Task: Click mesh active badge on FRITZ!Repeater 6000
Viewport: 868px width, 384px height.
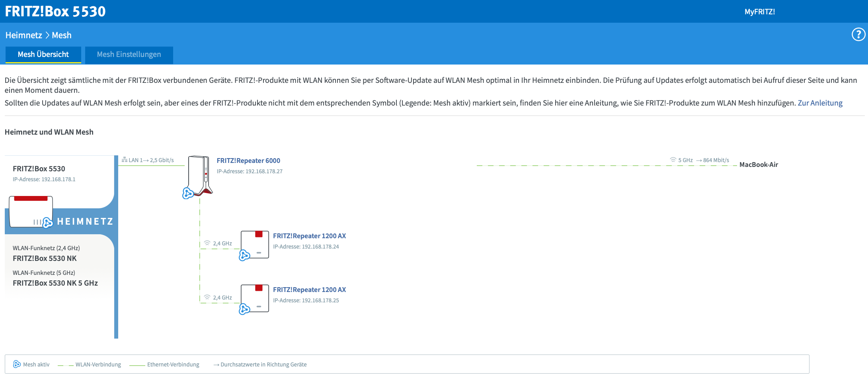Action: tap(188, 193)
